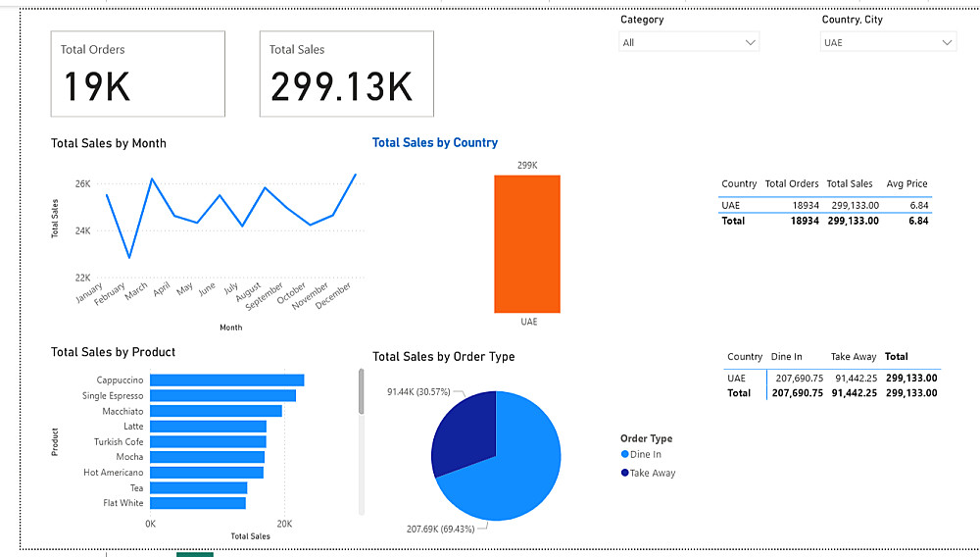The image size is (980, 557).
Task: Click the Take Away legend swatch
Action: [x=624, y=473]
